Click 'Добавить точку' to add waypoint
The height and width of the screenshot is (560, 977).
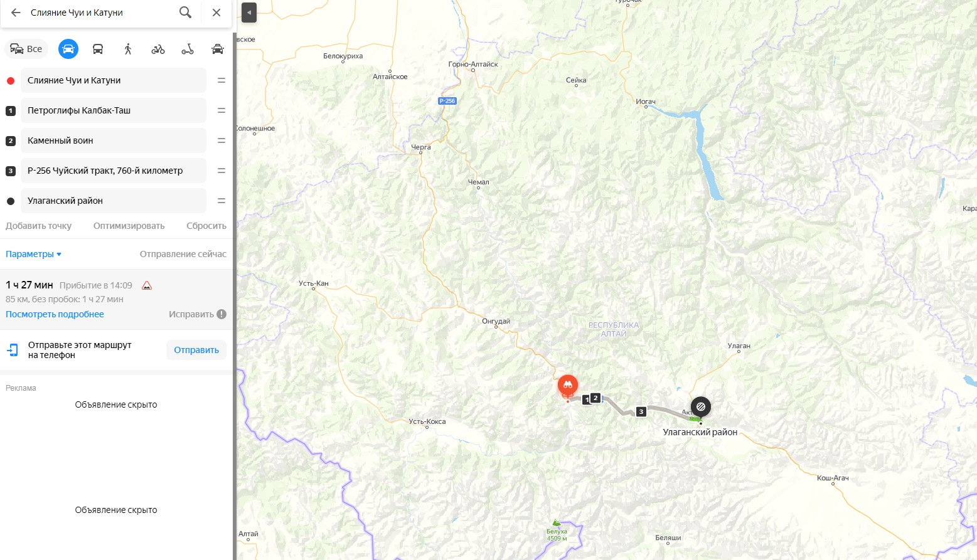pos(39,226)
